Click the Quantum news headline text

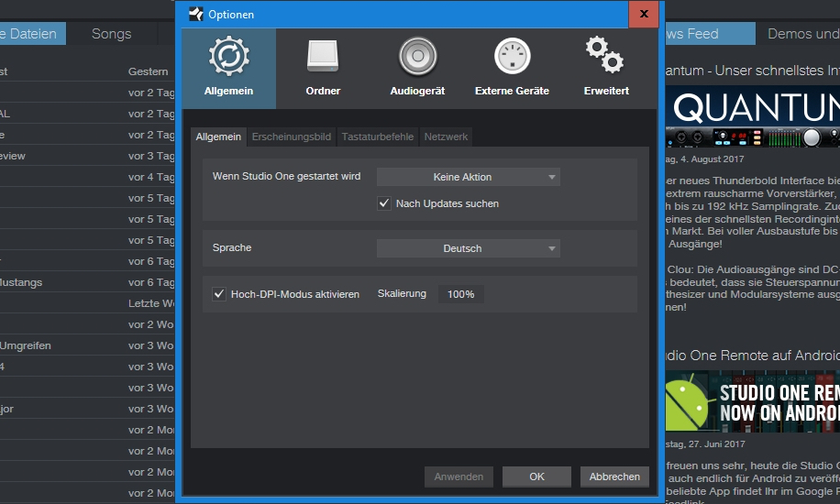click(753, 71)
